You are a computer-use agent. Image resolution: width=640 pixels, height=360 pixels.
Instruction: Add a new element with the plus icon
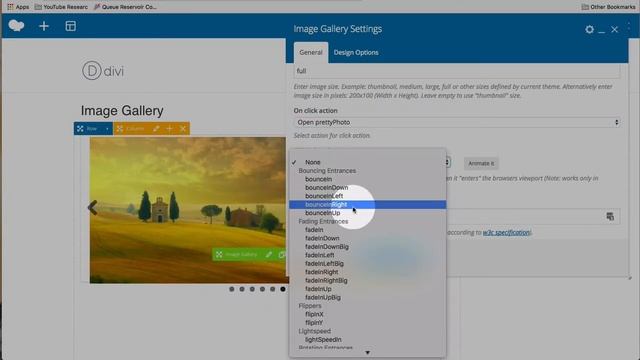pyautogui.click(x=44, y=26)
